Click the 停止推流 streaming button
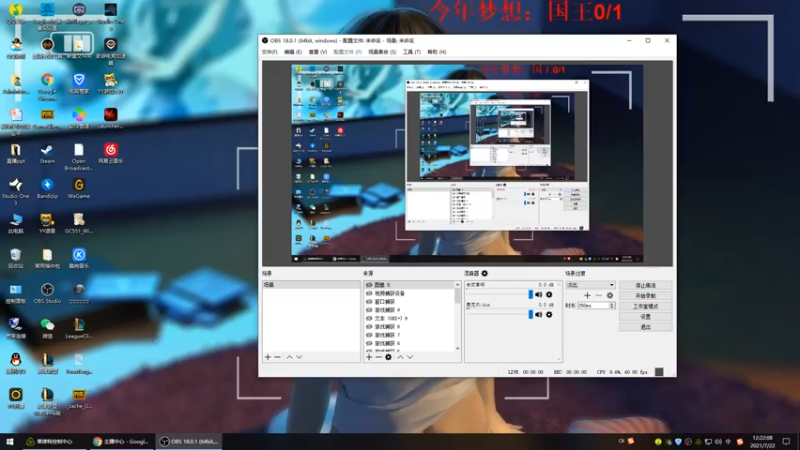 tap(645, 285)
